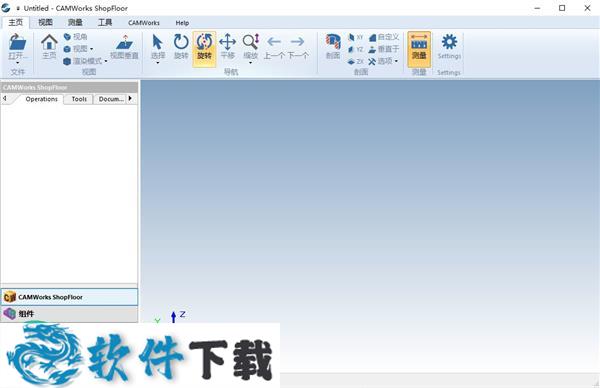The width and height of the screenshot is (600, 388).
Task: Open the Help ribbon tab
Action: point(182,23)
